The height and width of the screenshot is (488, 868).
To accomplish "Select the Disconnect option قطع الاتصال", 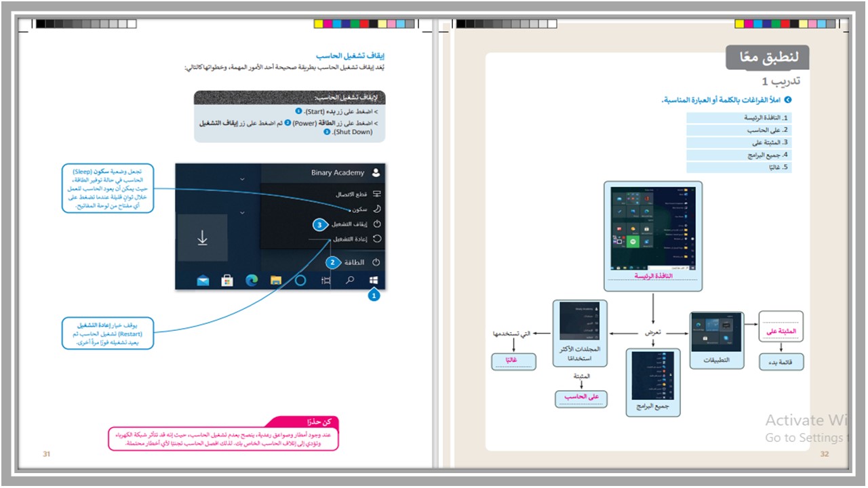I will click(353, 195).
